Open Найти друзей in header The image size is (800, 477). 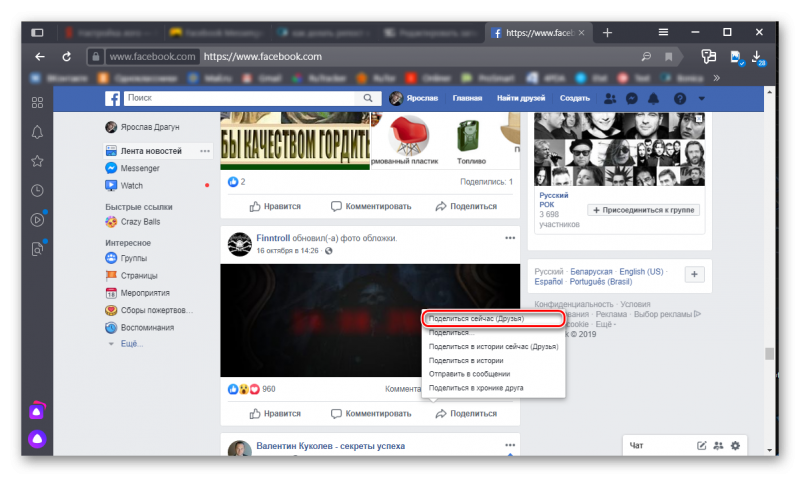point(521,98)
